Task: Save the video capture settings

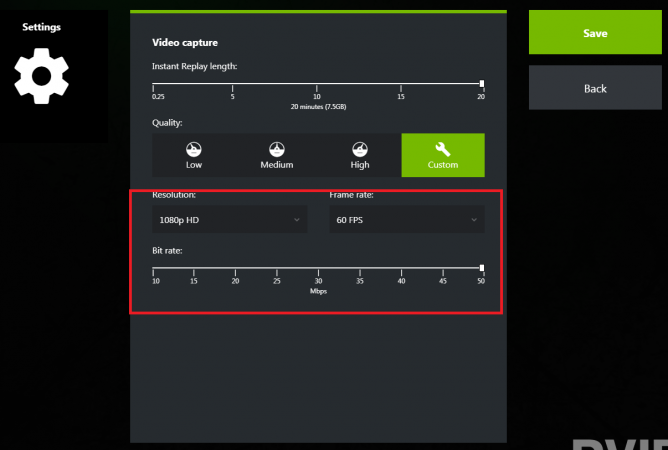Action: (x=595, y=32)
